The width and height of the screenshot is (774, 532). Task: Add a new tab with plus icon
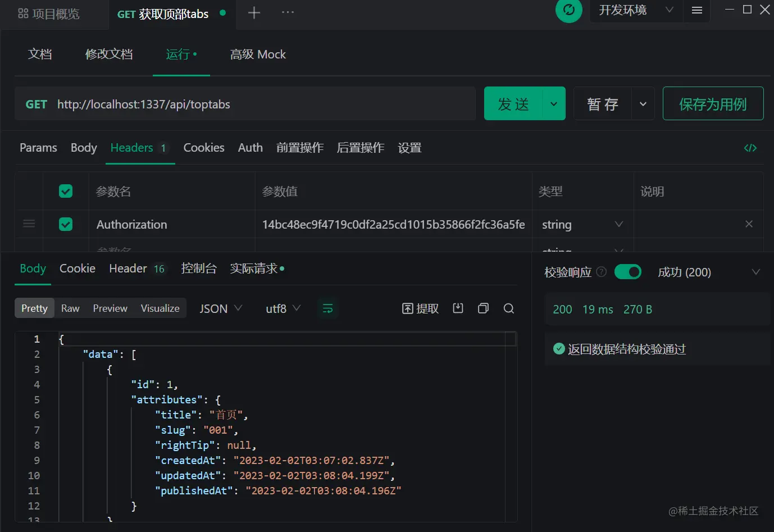[x=254, y=12]
